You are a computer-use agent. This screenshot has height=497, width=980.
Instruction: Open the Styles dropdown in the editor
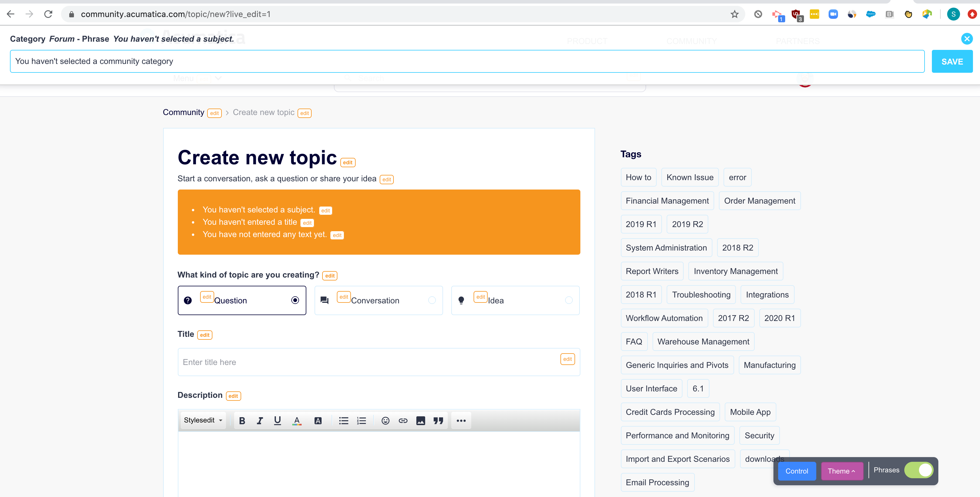(203, 420)
